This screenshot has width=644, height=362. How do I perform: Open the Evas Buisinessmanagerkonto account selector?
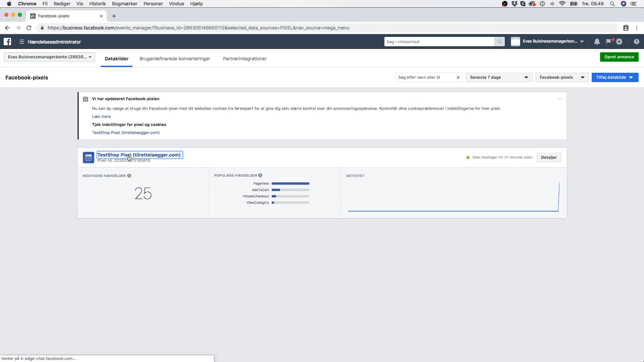50,57
